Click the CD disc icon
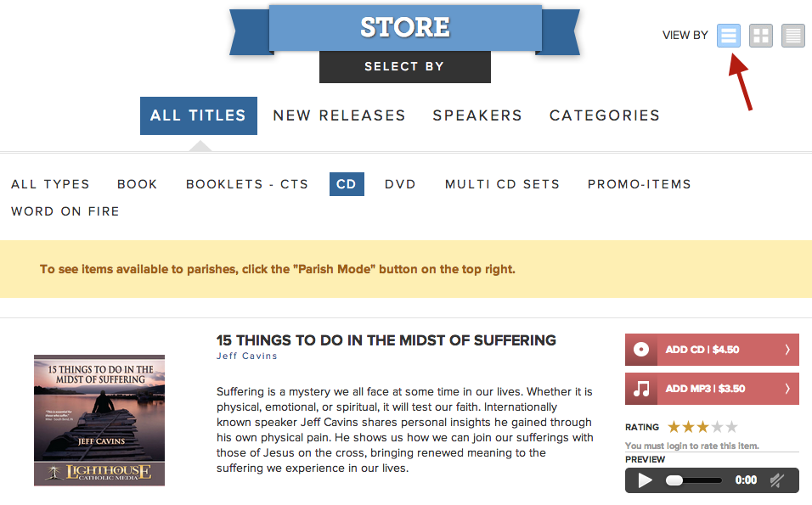812x505 pixels. 642,350
